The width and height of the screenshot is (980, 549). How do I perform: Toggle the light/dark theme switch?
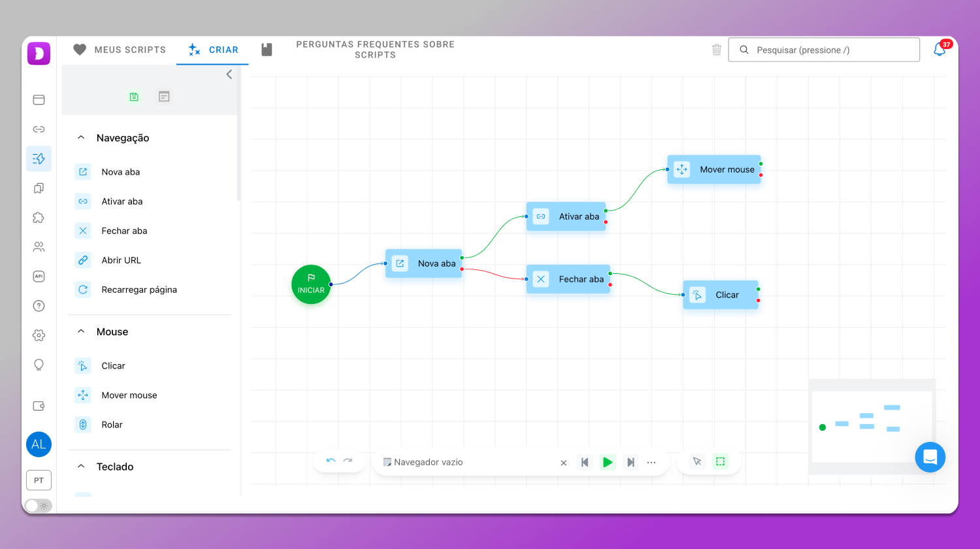click(x=38, y=505)
